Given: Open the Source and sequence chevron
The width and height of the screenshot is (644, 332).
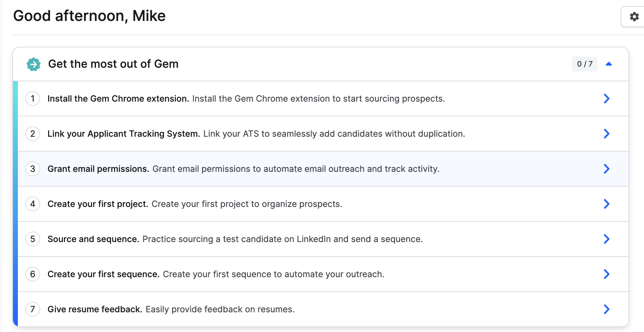Looking at the screenshot, I should coord(606,239).
